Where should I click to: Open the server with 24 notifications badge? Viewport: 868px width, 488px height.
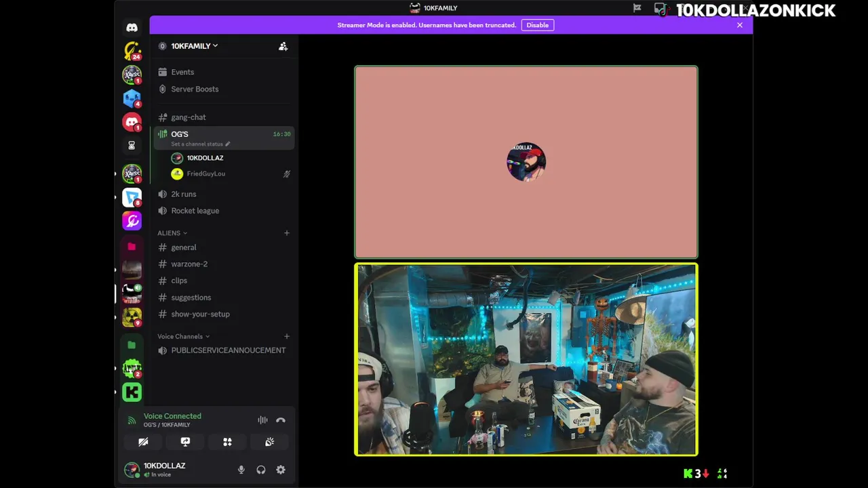pos(132,51)
